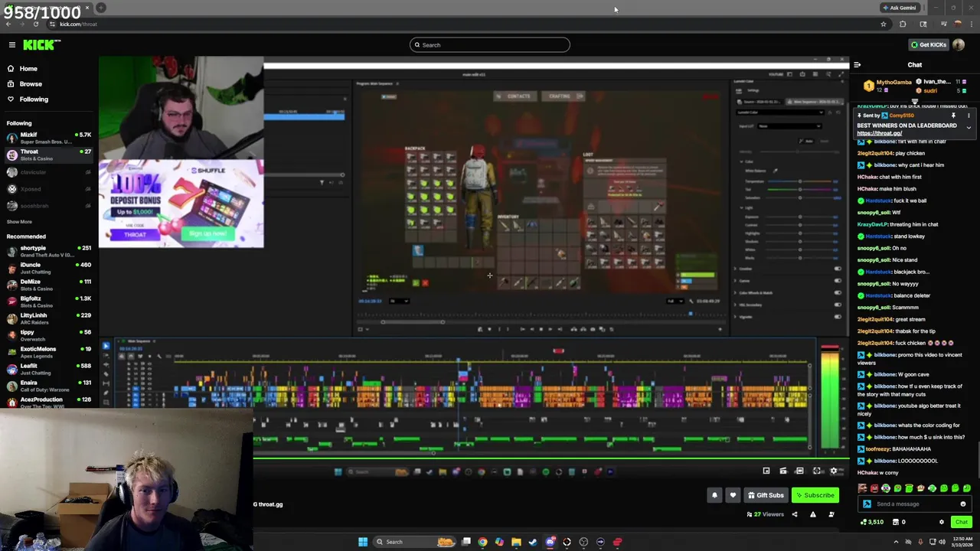View the 27 Viewers list
The height and width of the screenshot is (551, 980).
tap(766, 514)
